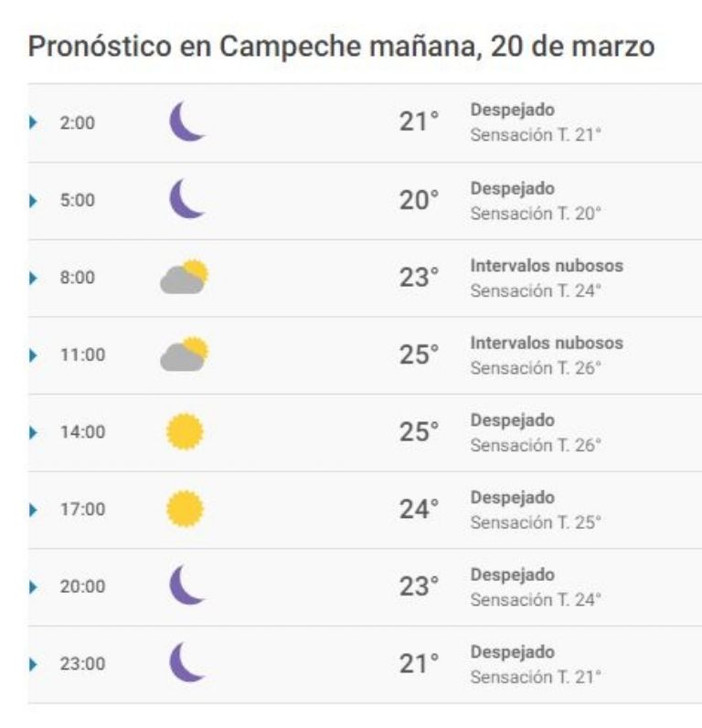Image resolution: width=702 pixels, height=728 pixels.
Task: Click the 25° temperature at 11:00
Action: 419,354
